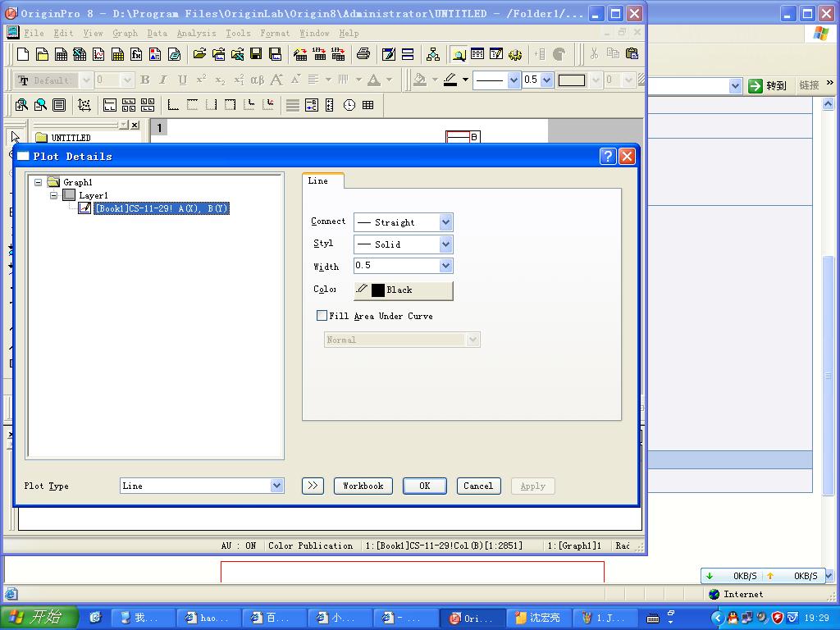Click the Print icon
The image size is (840, 630).
click(363, 54)
